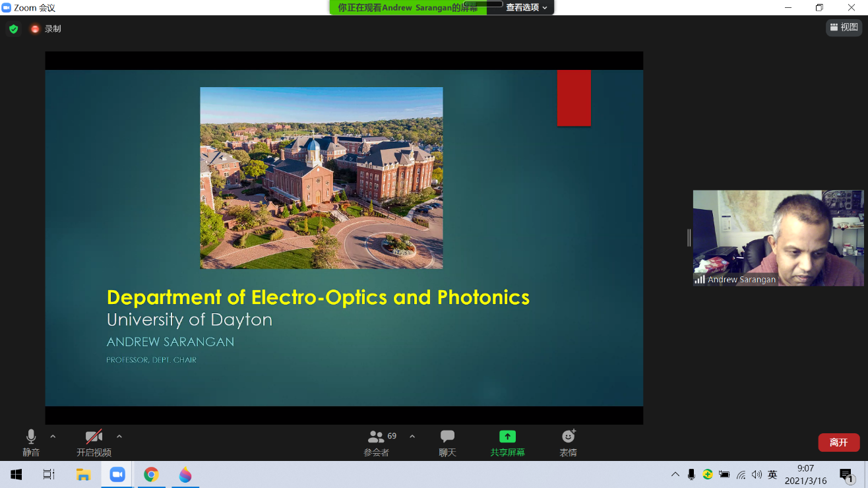The width and height of the screenshot is (868, 488).
Task: Expand audio options arrow next to mute
Action: pos(53,437)
